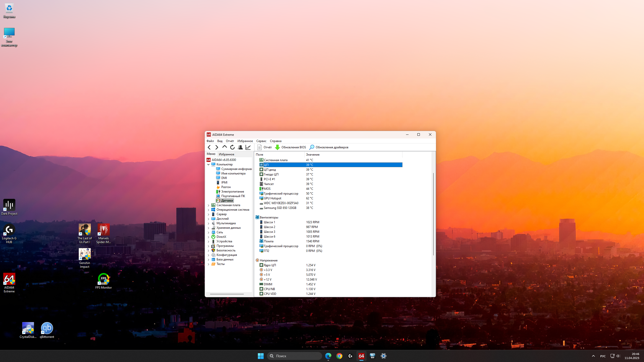Click Обновления BIOS green arrow button
The height and width of the screenshot is (362, 644).
click(x=291, y=147)
